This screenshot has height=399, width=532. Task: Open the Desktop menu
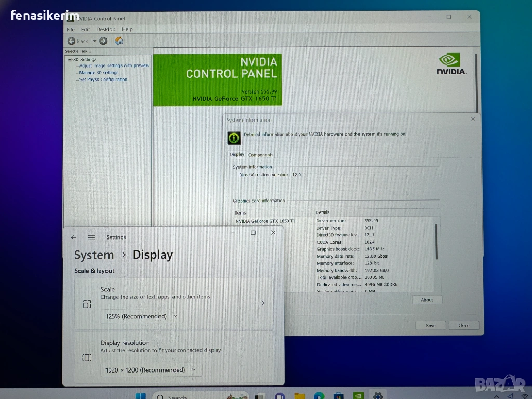tap(106, 30)
